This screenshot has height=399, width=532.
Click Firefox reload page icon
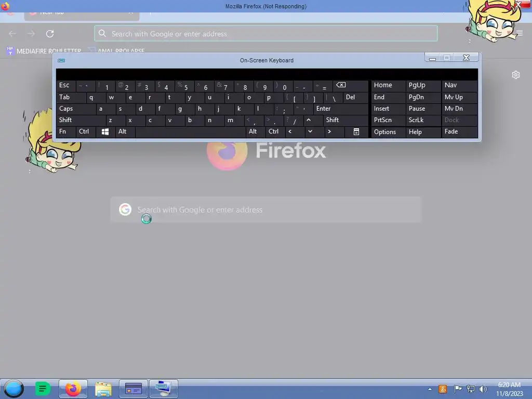(x=50, y=34)
